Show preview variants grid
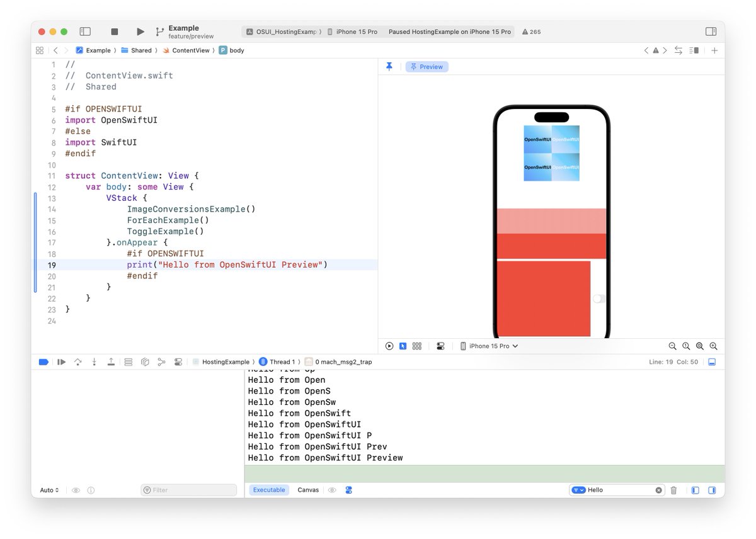This screenshot has width=756, height=539. point(417,346)
